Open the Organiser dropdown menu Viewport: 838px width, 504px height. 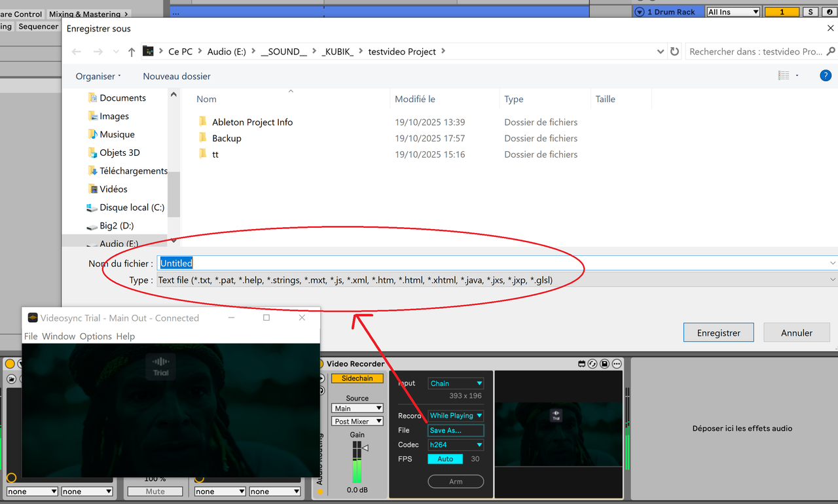98,76
